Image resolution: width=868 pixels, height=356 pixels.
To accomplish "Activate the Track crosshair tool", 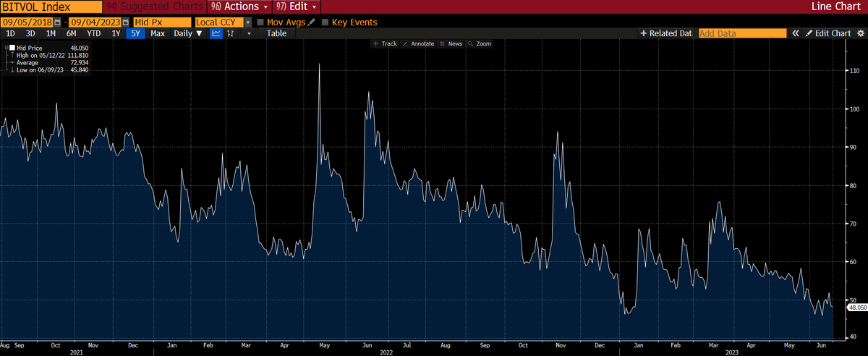I will pyautogui.click(x=385, y=43).
